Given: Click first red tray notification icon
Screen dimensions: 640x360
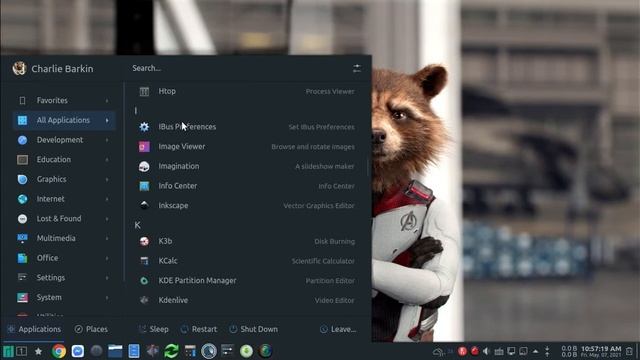Looking at the screenshot, I should pos(462,351).
